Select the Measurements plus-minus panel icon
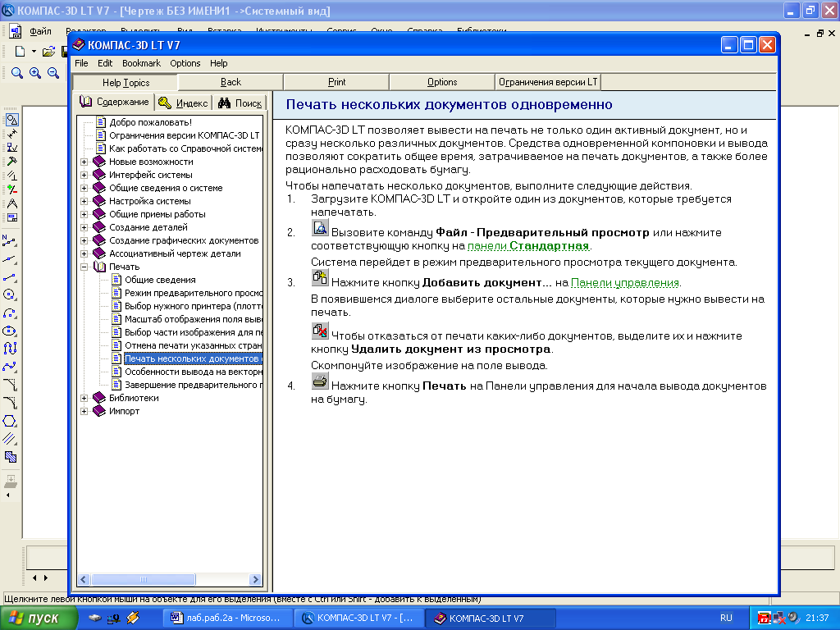Viewport: 840px width, 630px height. [11, 189]
